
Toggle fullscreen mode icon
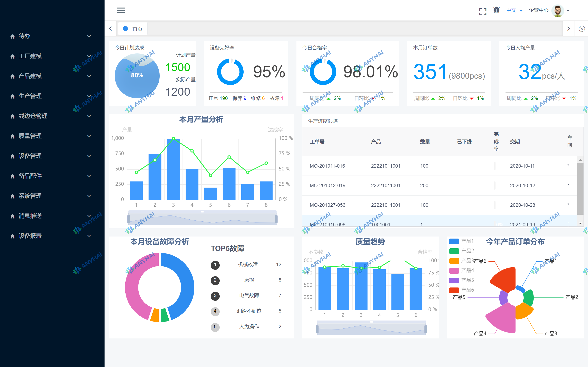pos(483,11)
